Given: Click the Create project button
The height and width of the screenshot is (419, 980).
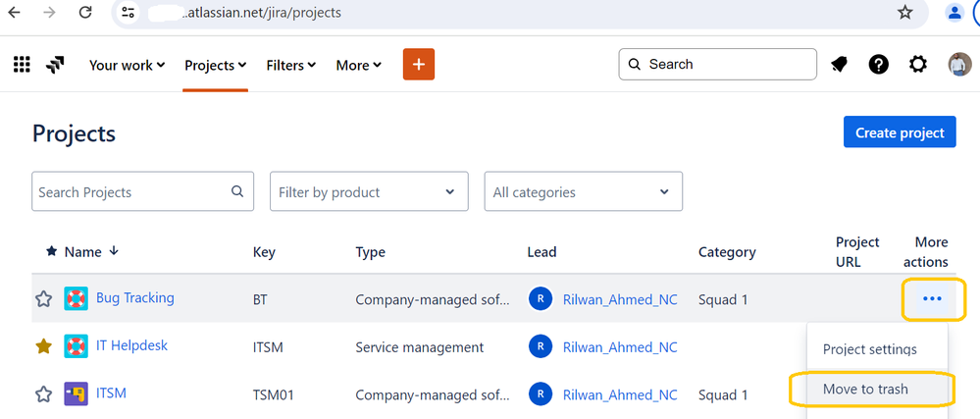Looking at the screenshot, I should click(x=899, y=132).
